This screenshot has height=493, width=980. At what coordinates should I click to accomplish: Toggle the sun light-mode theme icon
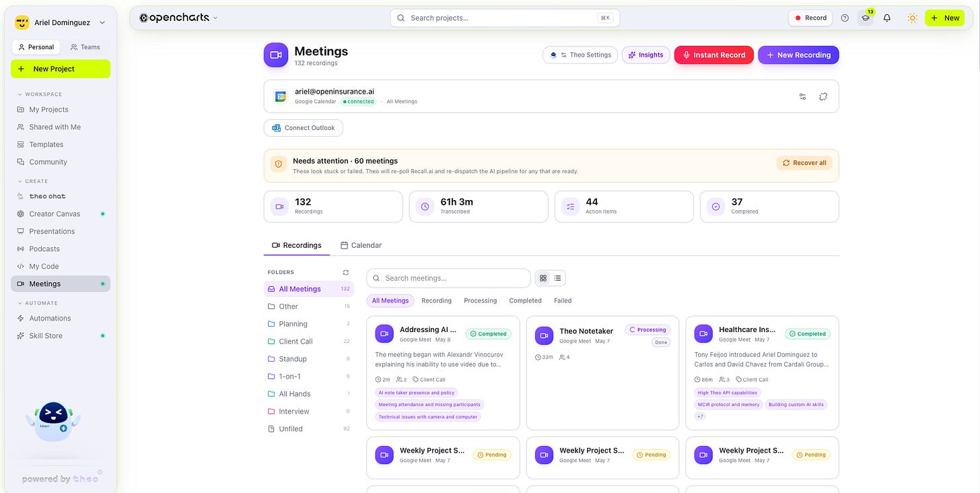pyautogui.click(x=912, y=18)
